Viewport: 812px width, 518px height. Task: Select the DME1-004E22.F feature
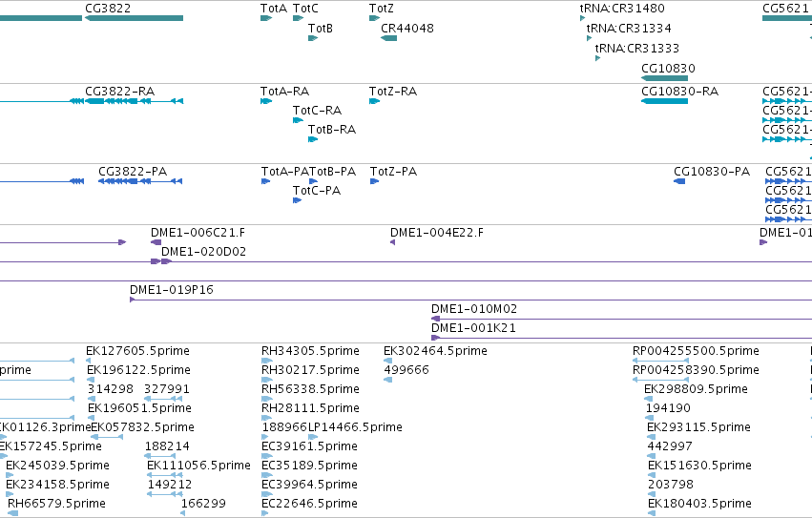point(392,242)
